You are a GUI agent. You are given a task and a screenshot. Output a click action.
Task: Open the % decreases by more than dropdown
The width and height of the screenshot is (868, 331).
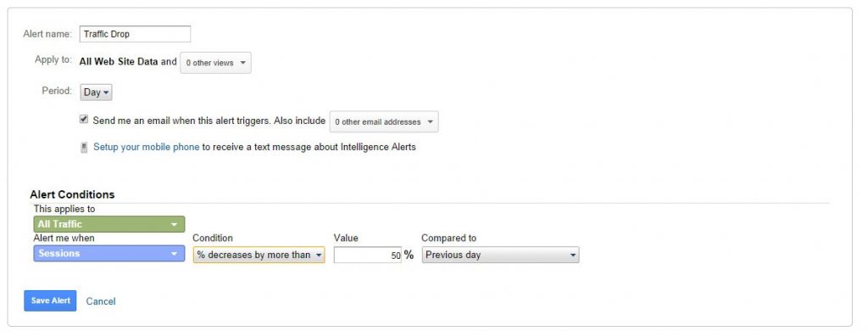pyautogui.click(x=259, y=255)
